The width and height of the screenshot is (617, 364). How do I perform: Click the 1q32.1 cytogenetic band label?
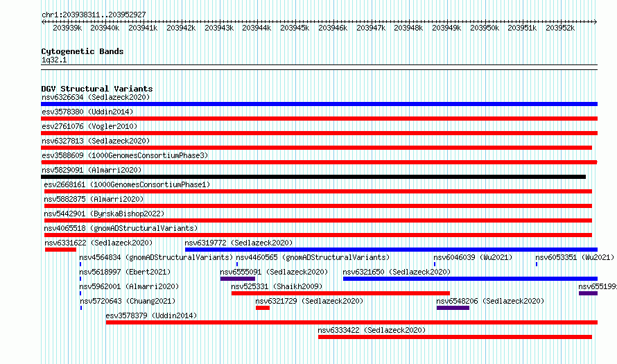54,60
